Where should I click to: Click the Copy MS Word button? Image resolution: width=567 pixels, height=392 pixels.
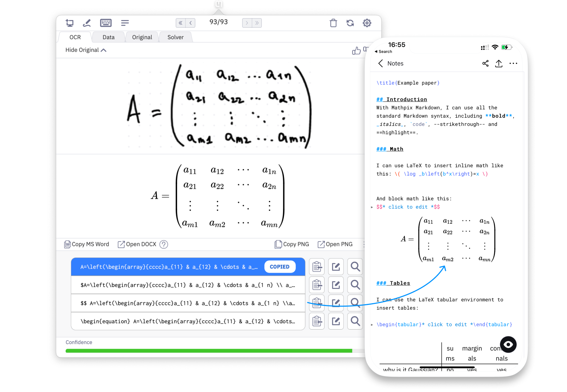pos(86,244)
